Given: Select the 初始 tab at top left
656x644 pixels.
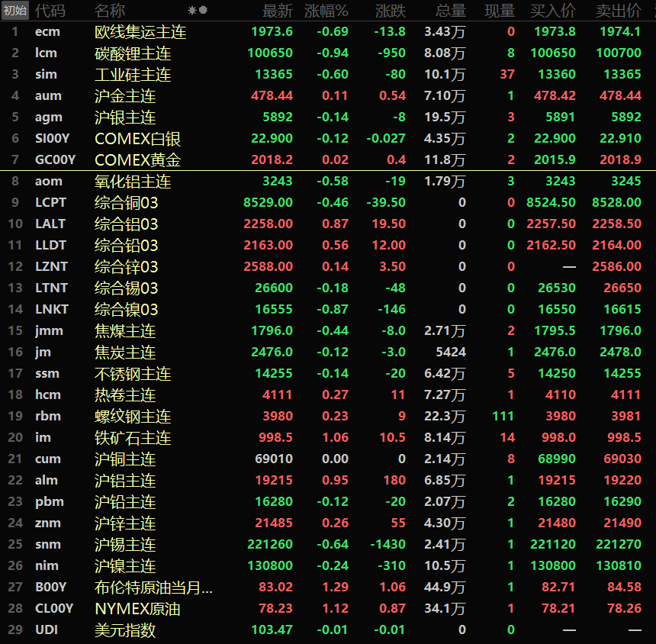Looking at the screenshot, I should point(15,11).
